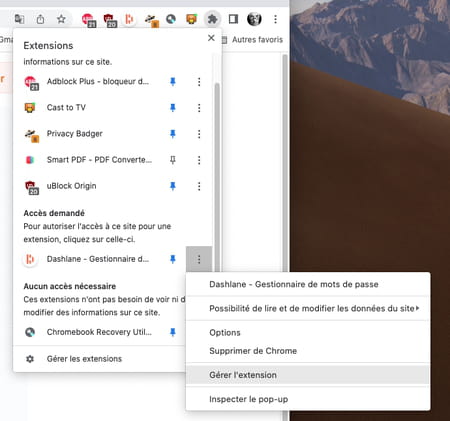Open more actions for Privacy Badger
Screen dimensions: 450x421
coord(199,134)
